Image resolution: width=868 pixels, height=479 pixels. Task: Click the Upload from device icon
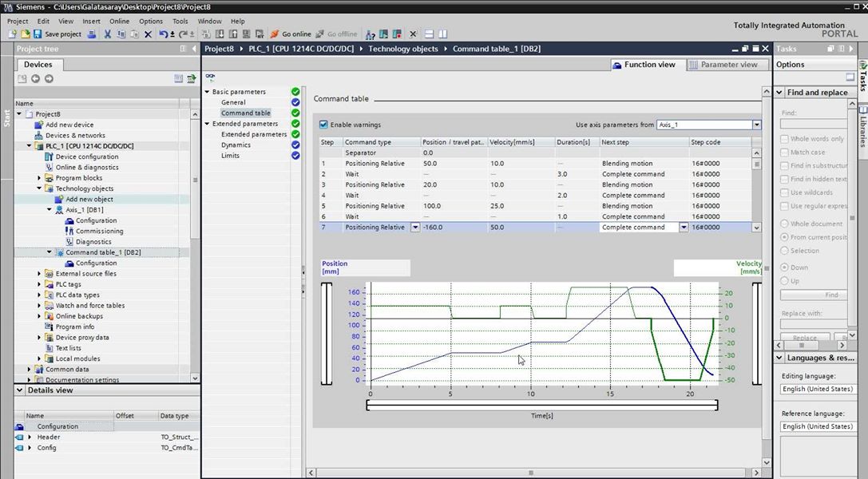(x=233, y=34)
